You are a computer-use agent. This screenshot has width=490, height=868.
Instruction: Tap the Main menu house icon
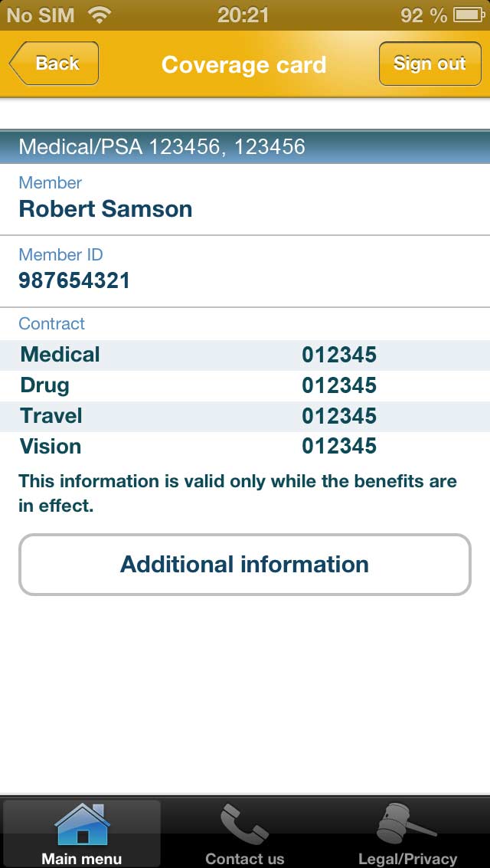[82, 824]
